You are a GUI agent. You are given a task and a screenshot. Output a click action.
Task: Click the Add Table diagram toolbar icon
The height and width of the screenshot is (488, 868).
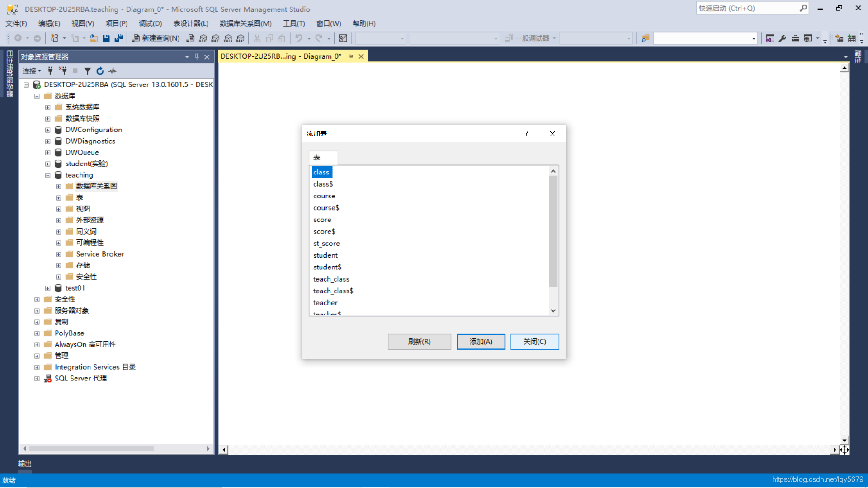(852, 38)
